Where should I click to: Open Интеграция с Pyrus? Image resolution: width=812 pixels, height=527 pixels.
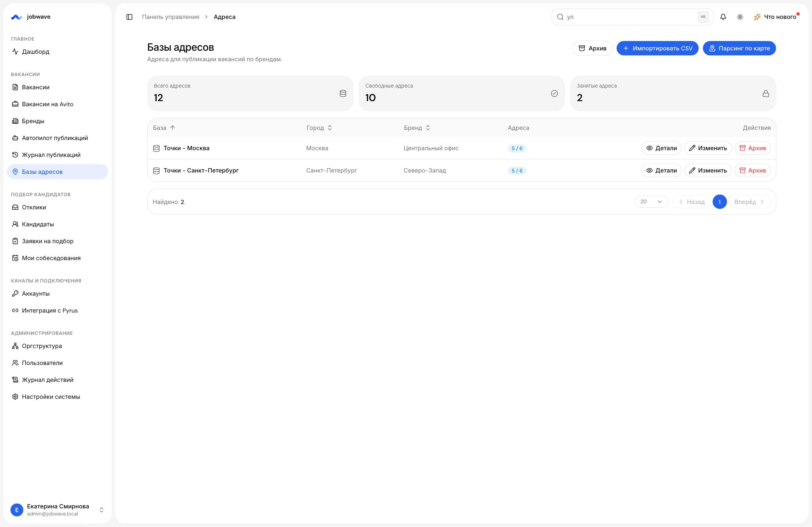[57, 311]
